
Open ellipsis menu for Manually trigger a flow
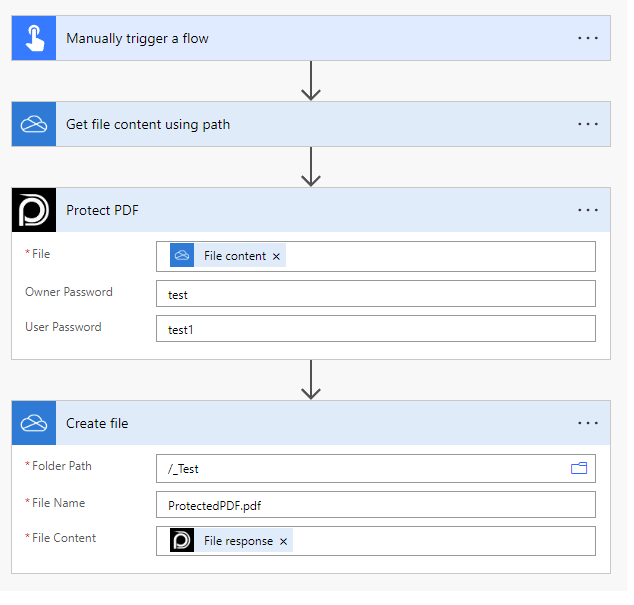588,39
